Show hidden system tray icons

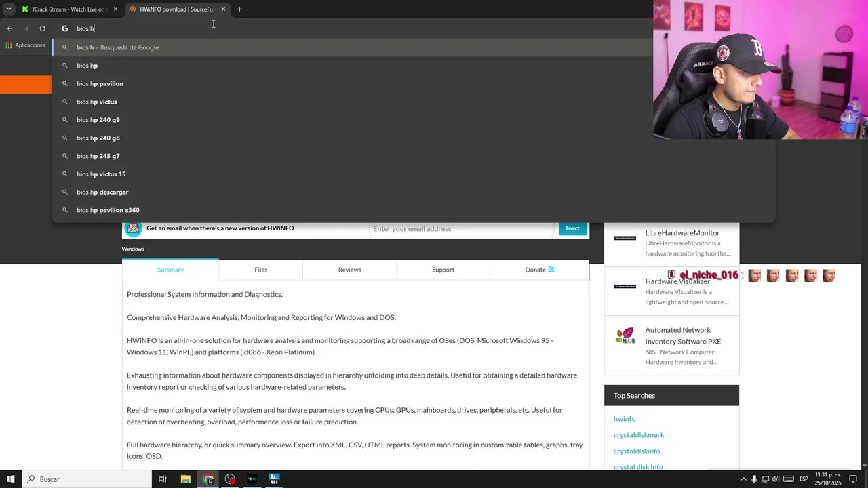pos(743,479)
